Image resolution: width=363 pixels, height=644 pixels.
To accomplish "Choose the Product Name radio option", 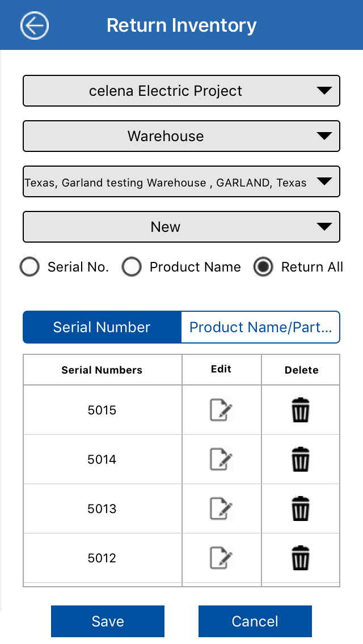I will [x=132, y=267].
